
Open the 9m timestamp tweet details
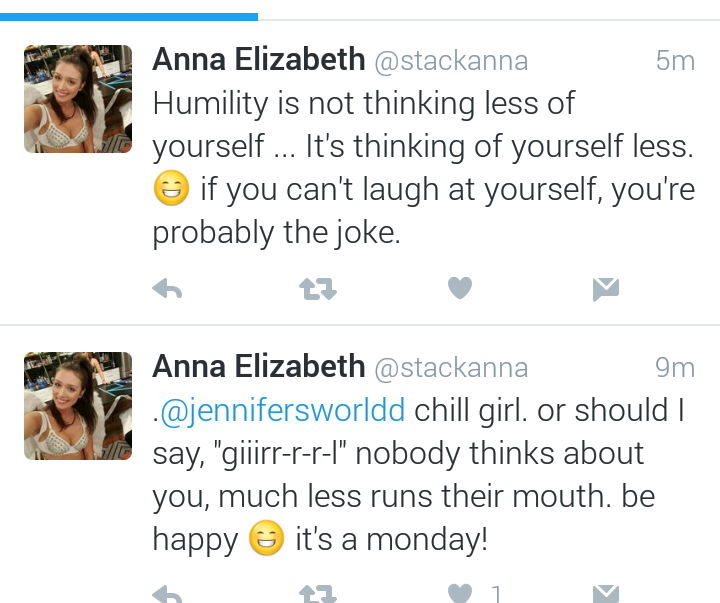pyautogui.click(x=675, y=367)
